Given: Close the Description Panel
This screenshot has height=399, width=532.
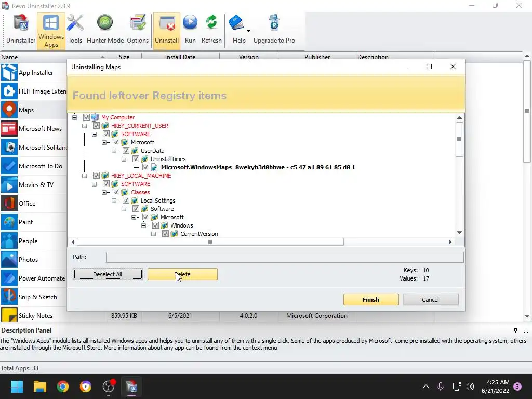Looking at the screenshot, I should tap(526, 330).
